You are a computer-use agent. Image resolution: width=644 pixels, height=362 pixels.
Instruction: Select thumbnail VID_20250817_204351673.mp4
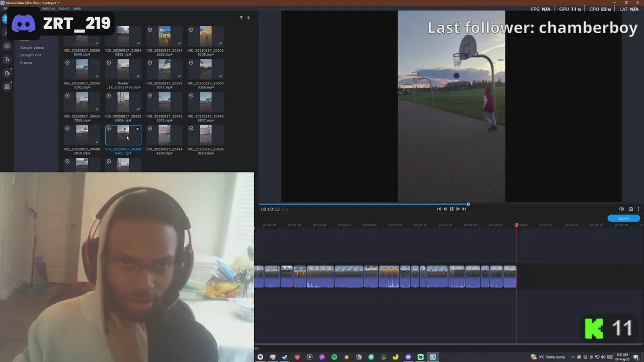tap(165, 102)
